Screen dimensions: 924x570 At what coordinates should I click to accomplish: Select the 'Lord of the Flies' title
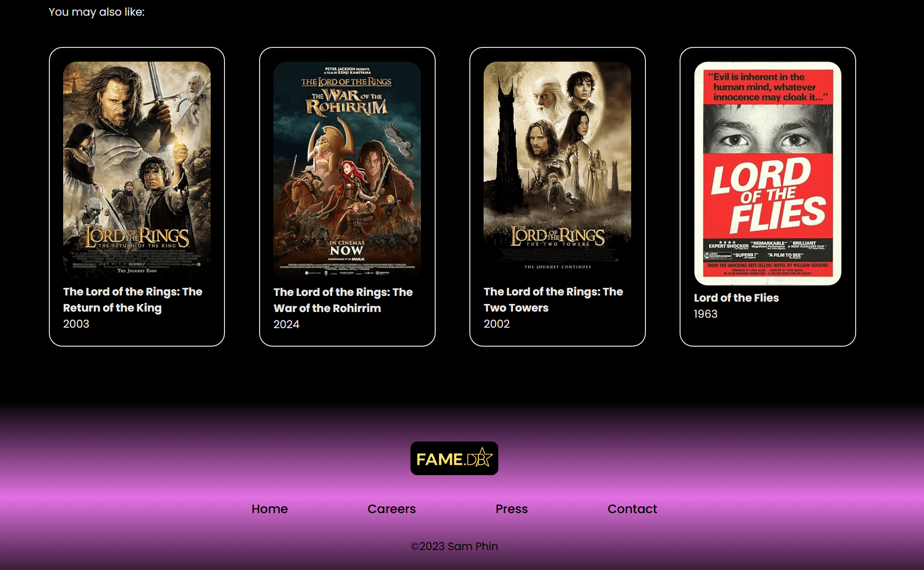click(x=736, y=298)
